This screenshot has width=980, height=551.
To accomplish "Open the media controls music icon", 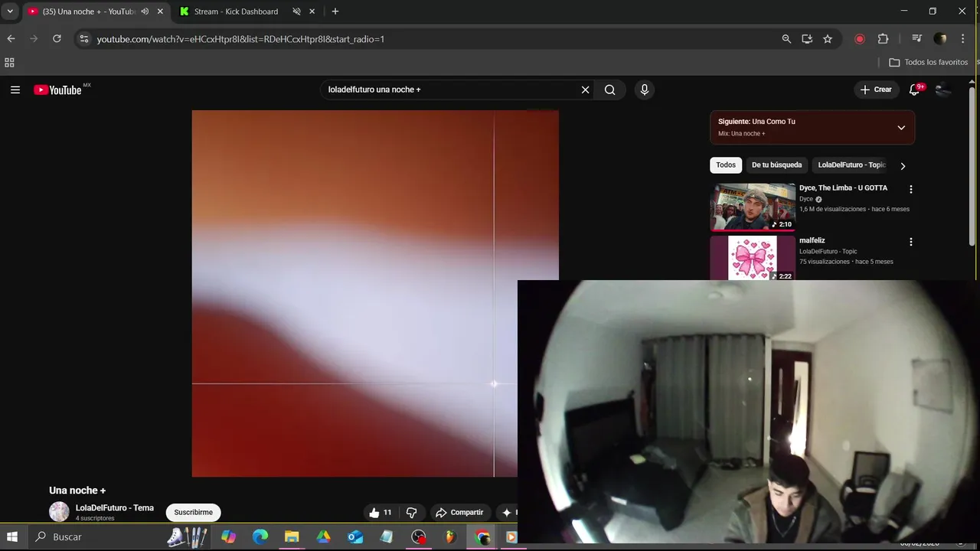I will [x=916, y=38].
